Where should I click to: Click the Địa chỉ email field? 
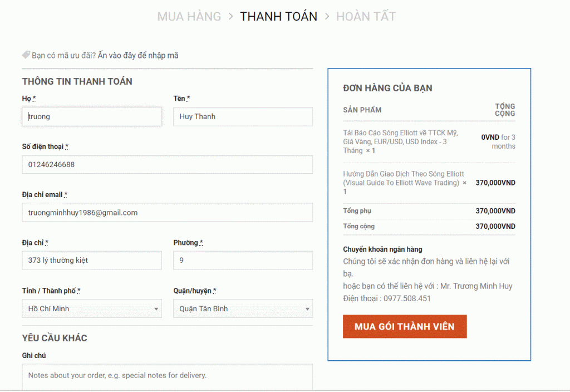click(167, 212)
